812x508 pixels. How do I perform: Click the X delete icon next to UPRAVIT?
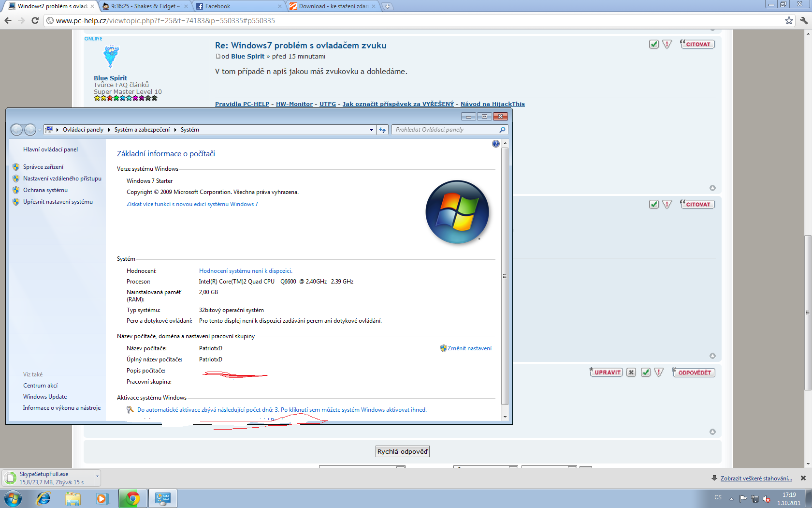[x=631, y=372]
